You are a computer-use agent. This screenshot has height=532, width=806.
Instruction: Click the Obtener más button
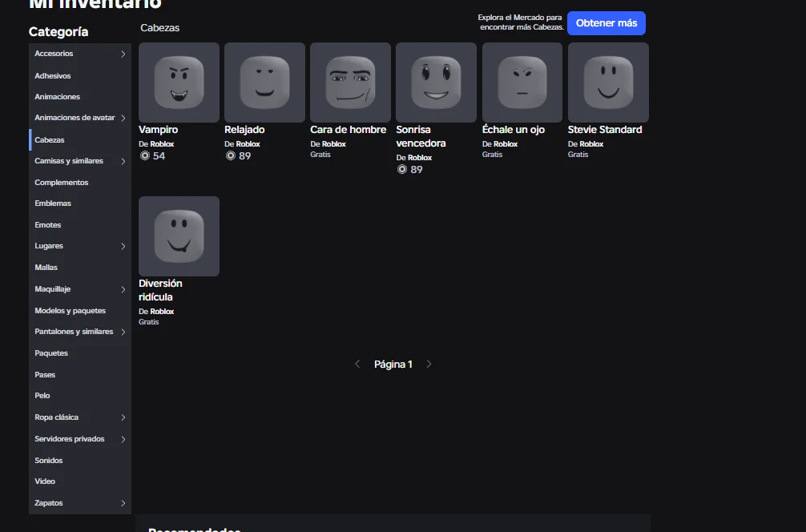pos(606,23)
